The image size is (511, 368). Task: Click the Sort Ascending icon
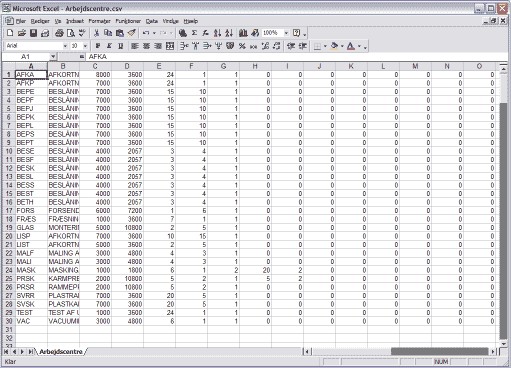217,33
